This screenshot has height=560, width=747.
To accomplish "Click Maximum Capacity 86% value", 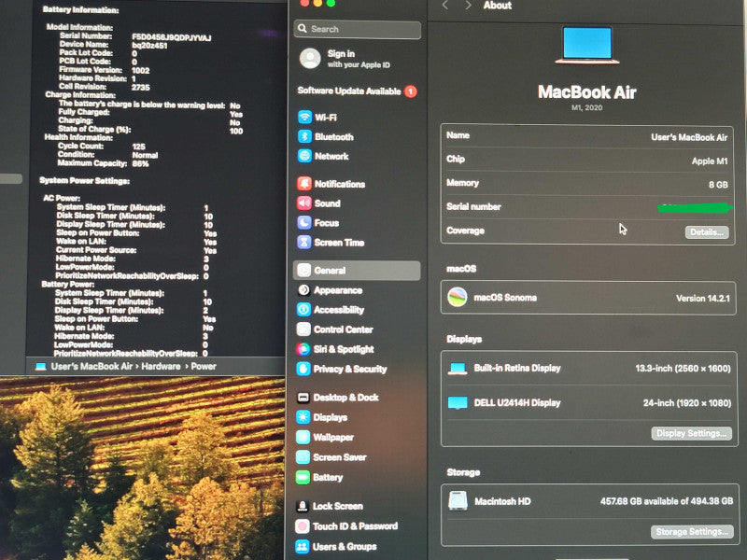I will coord(141,164).
